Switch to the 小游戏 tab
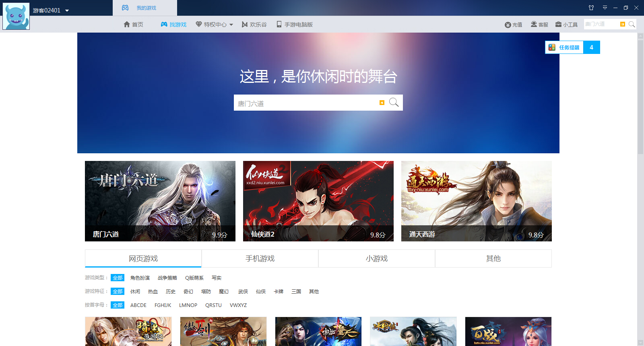 tap(376, 259)
